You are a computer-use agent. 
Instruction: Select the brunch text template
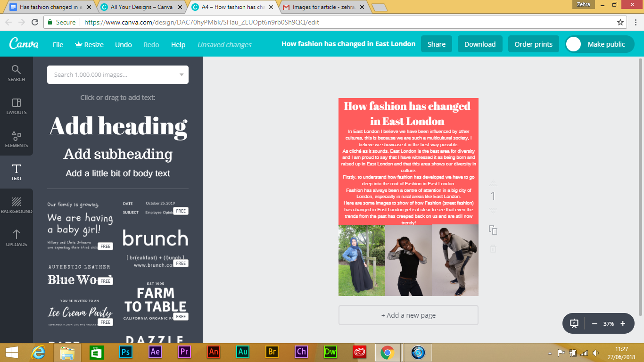pyautogui.click(x=156, y=248)
